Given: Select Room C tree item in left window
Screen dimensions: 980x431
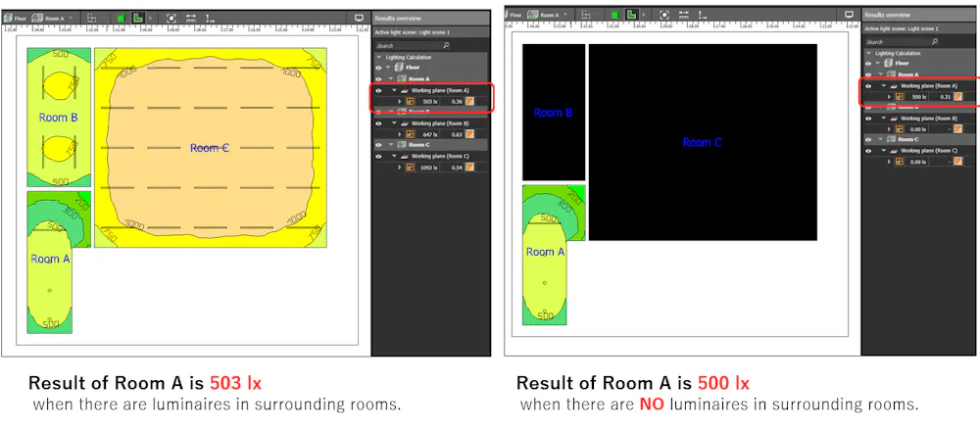Looking at the screenshot, I should coord(418,145).
